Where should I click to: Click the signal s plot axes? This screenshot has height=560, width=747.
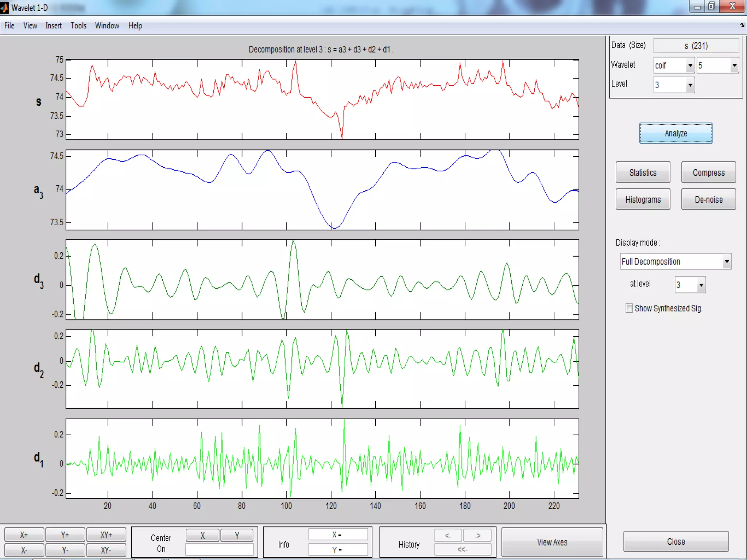322,100
